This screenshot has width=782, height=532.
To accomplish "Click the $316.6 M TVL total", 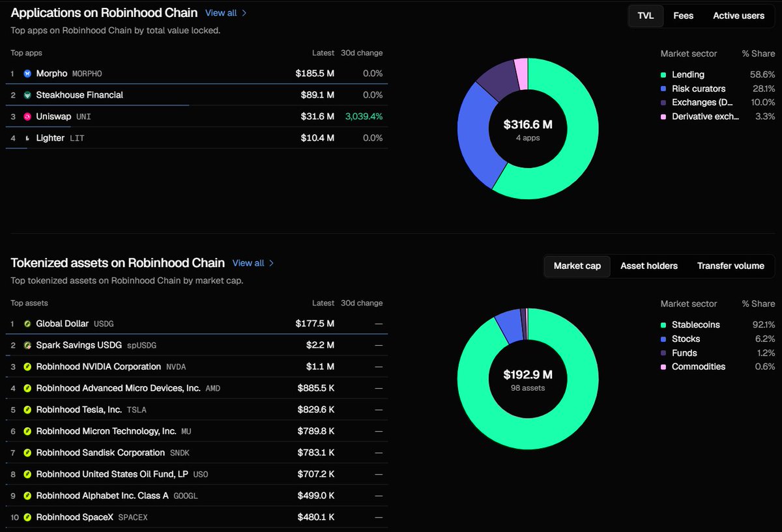I will point(528,124).
